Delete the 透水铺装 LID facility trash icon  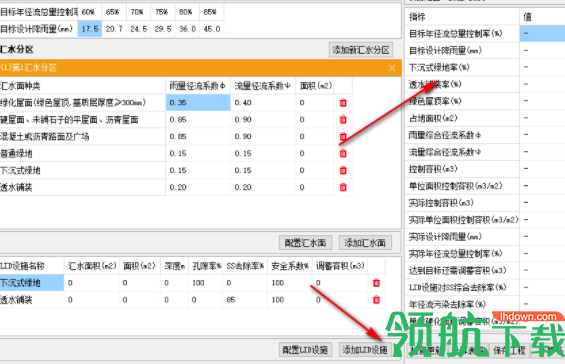[377, 300]
